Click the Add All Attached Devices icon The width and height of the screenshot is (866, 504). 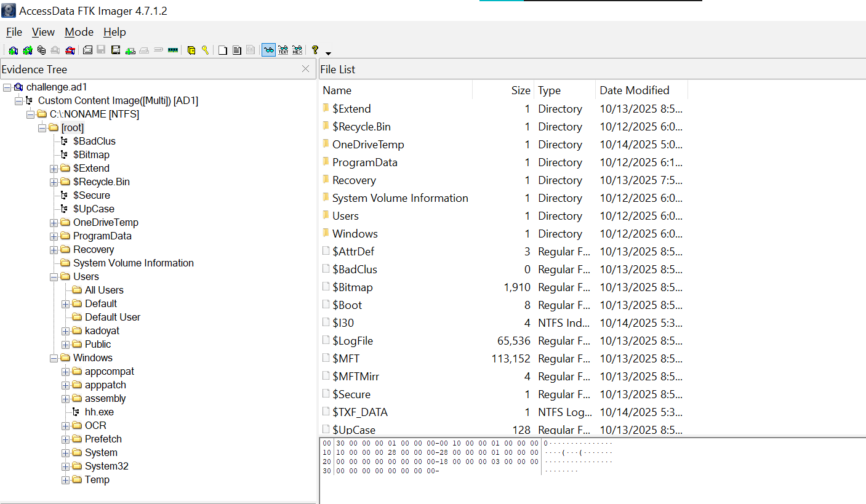[28, 50]
